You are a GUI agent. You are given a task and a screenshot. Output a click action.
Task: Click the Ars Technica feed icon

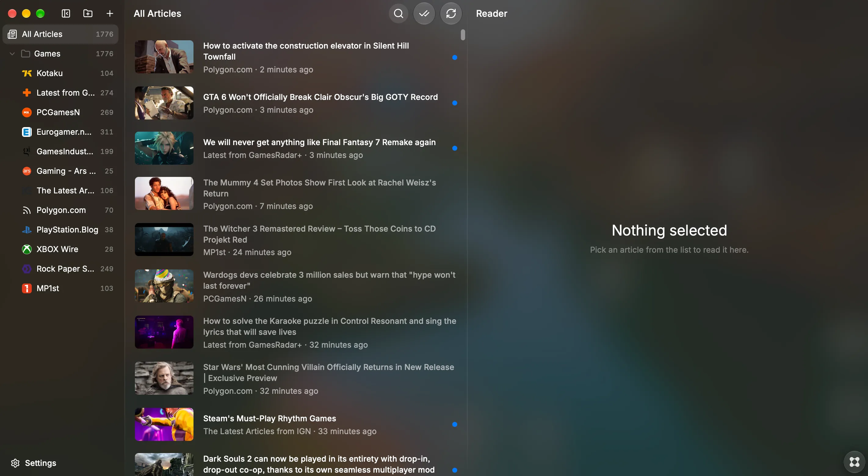pos(27,171)
